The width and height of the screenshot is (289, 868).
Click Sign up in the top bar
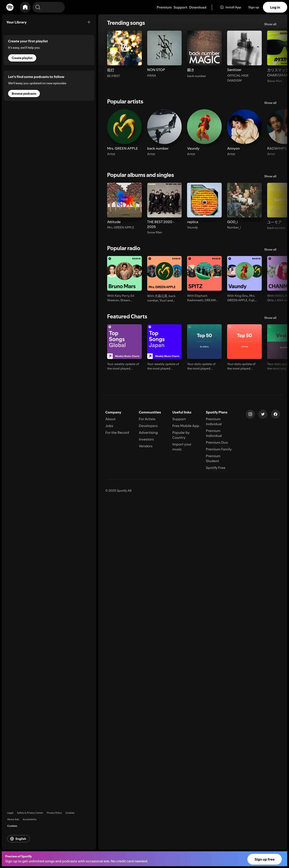254,7
